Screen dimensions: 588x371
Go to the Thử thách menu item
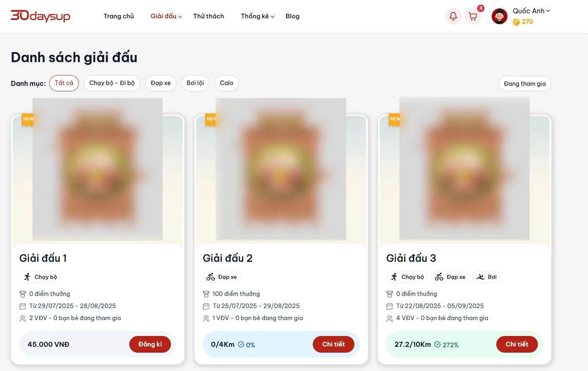(x=209, y=16)
